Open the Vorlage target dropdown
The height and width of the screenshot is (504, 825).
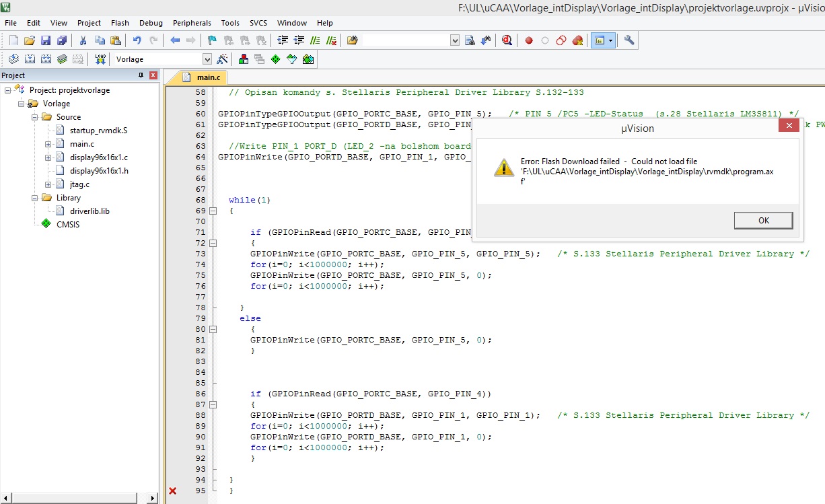tap(207, 59)
